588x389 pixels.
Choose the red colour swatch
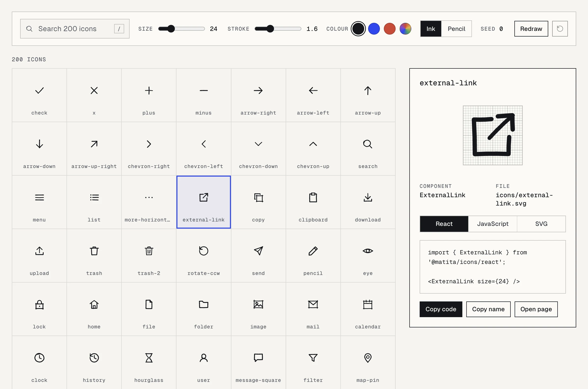tap(389, 29)
